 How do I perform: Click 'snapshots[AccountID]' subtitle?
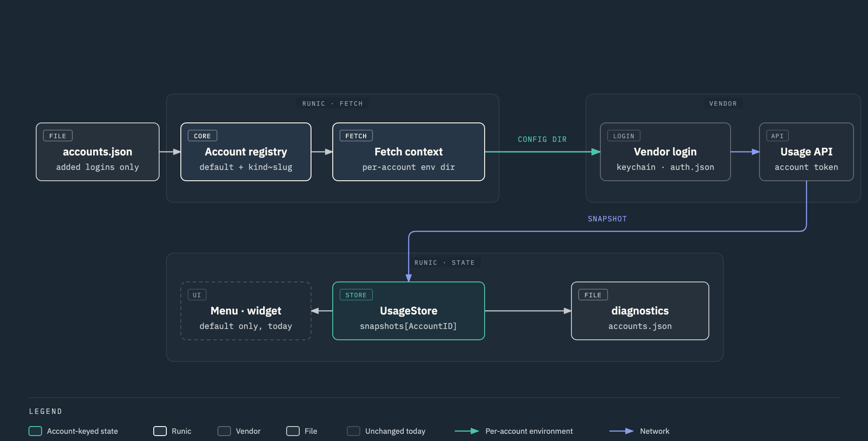pos(409,326)
